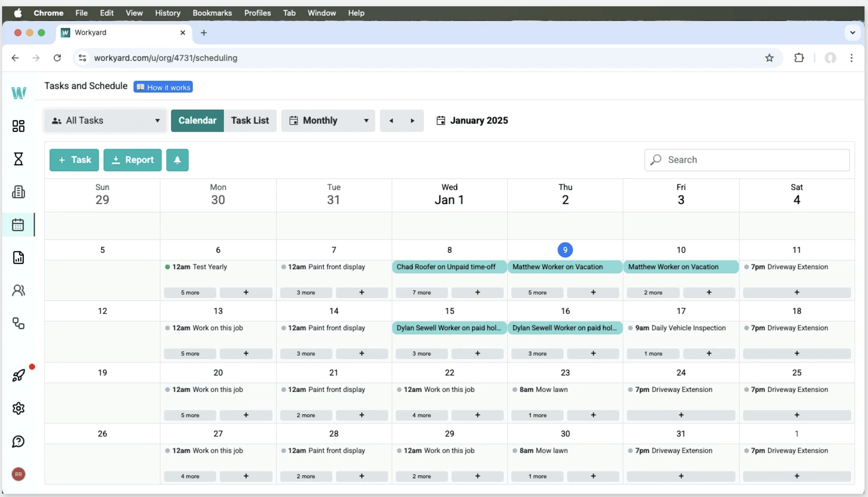Open the settings gear icon in sidebar
The width and height of the screenshot is (868, 497).
coord(18,408)
